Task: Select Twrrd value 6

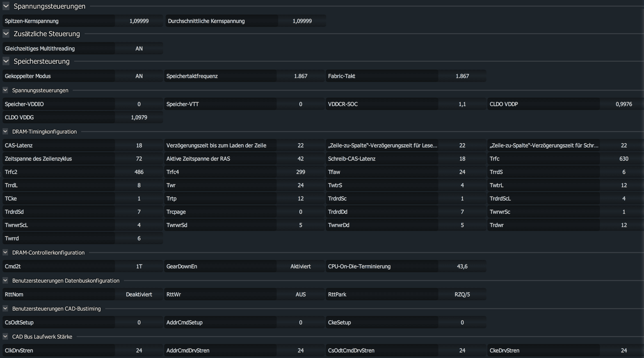Action: (x=139, y=238)
